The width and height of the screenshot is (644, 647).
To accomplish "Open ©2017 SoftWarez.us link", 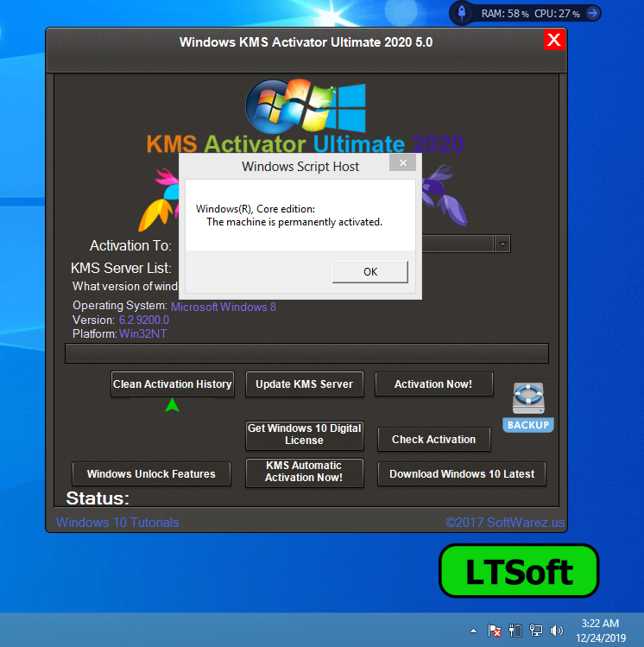I will (x=505, y=523).
